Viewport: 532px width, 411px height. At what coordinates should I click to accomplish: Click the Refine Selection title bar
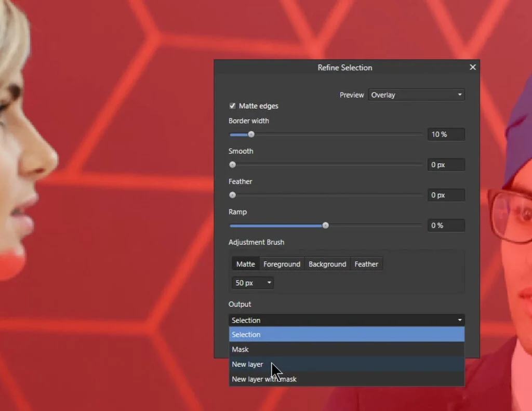pyautogui.click(x=345, y=68)
